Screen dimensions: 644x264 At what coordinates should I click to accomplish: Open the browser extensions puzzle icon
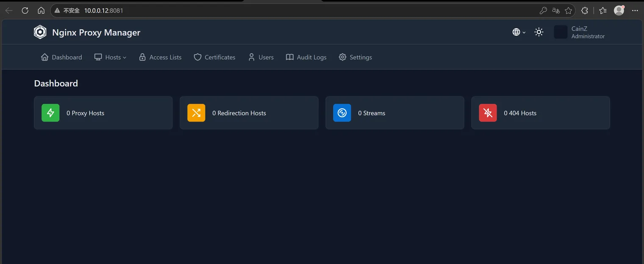(x=585, y=11)
